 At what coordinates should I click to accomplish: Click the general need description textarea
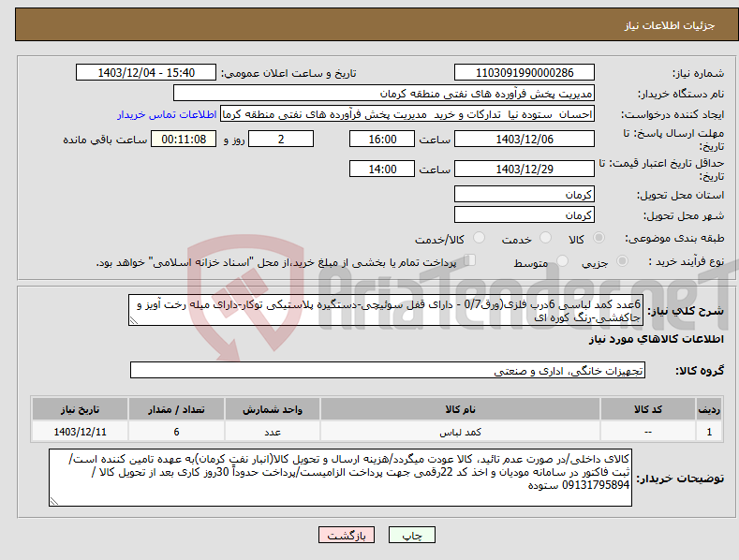click(x=386, y=310)
